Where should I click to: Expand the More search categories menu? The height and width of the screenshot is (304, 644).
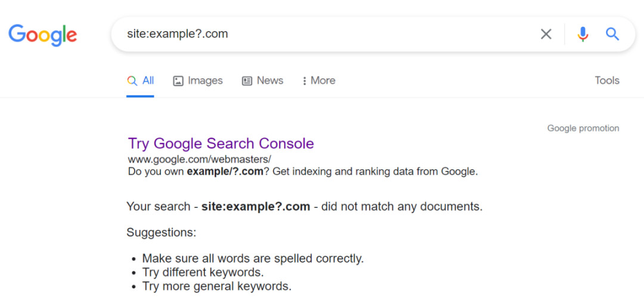323,81
